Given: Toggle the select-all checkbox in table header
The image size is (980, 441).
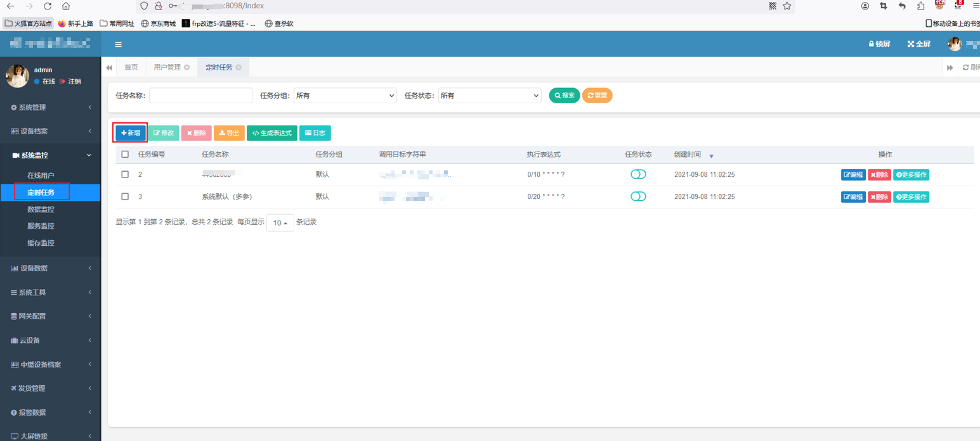Looking at the screenshot, I should (x=125, y=155).
